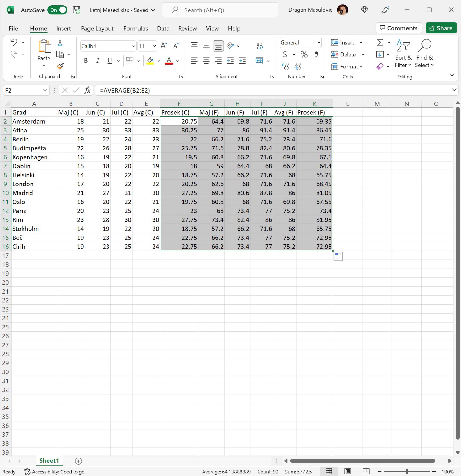Click the Wrap Text icon
Screen dimensions: 461x476
[x=259, y=46]
